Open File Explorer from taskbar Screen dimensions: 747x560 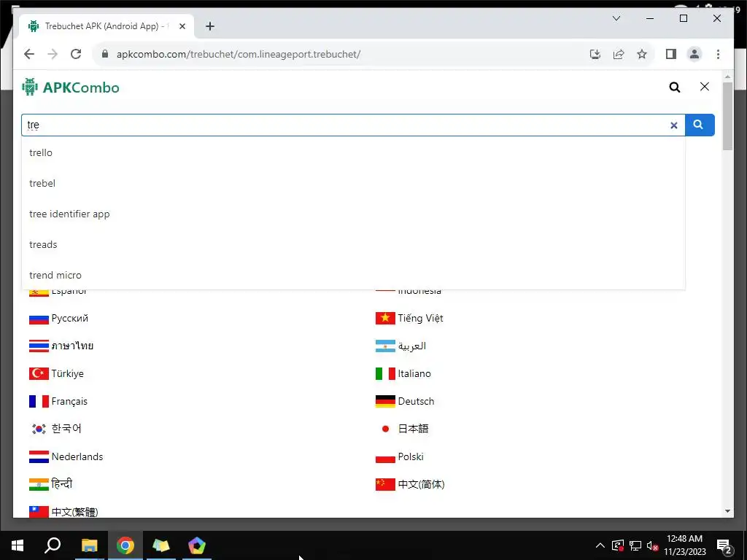pos(89,545)
